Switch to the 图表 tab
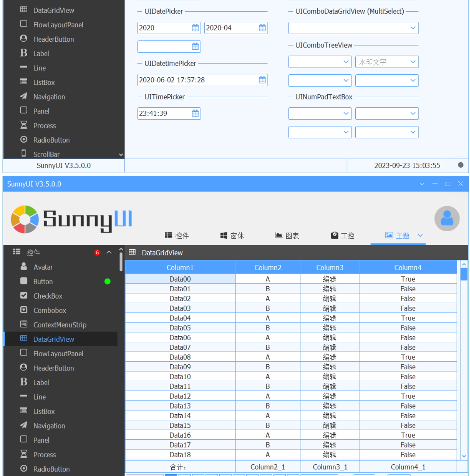470x476 pixels. pos(287,235)
